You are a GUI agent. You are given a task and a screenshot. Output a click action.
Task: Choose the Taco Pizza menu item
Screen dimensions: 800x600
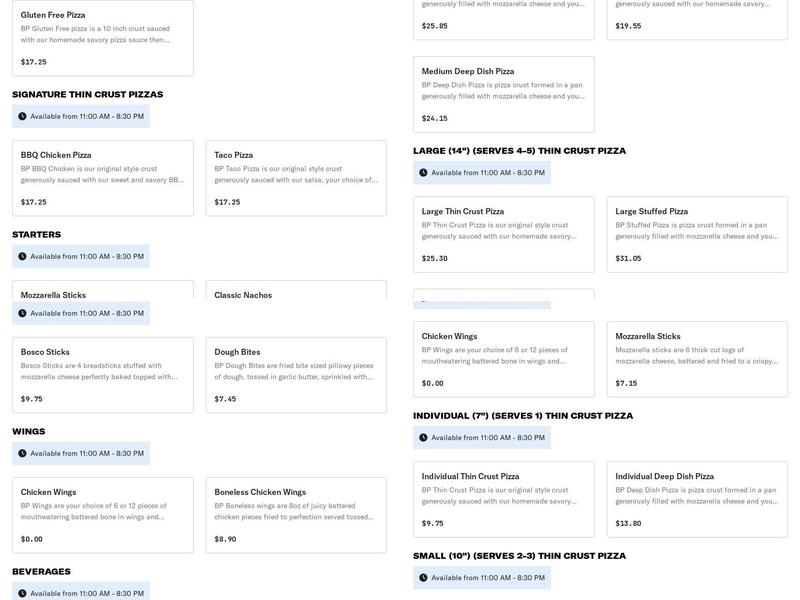click(296, 178)
